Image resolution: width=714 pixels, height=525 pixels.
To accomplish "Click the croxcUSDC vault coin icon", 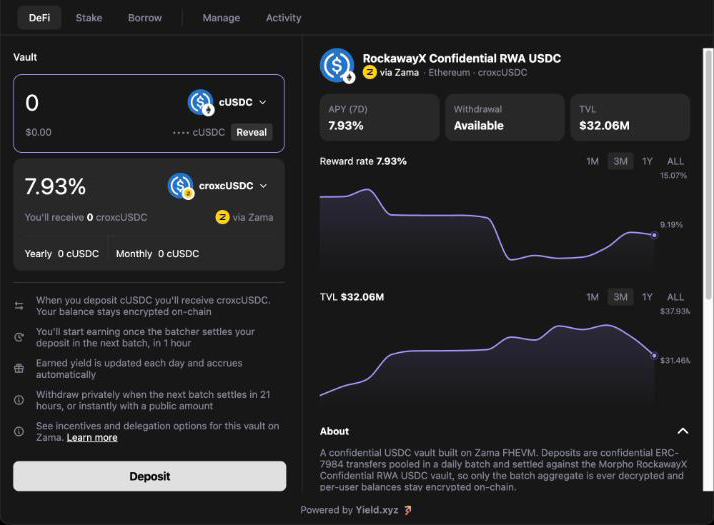I will (181, 186).
